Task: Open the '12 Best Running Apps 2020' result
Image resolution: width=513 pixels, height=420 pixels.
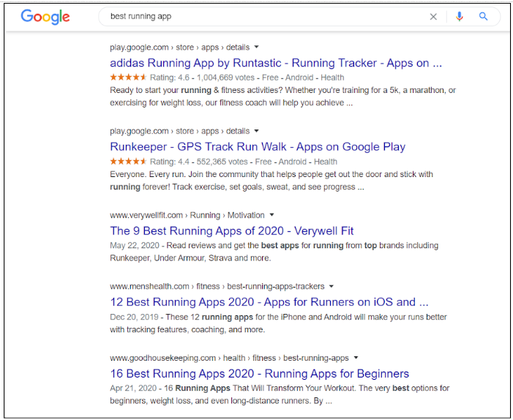Action: (269, 301)
